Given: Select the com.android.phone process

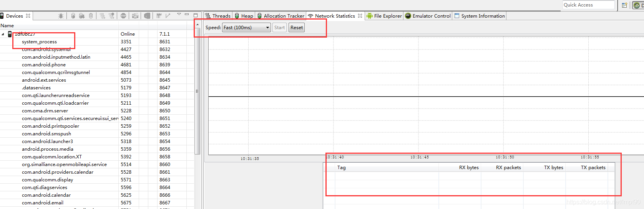Looking at the screenshot, I should (44, 65).
